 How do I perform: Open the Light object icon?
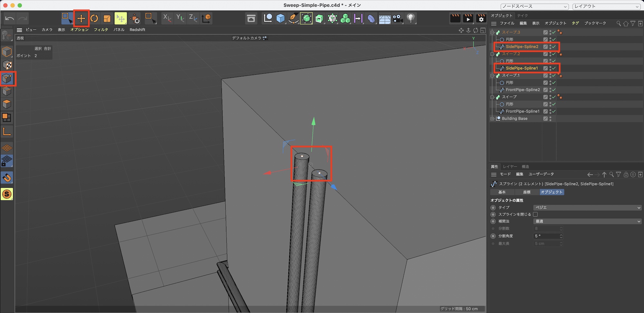pyautogui.click(x=411, y=18)
